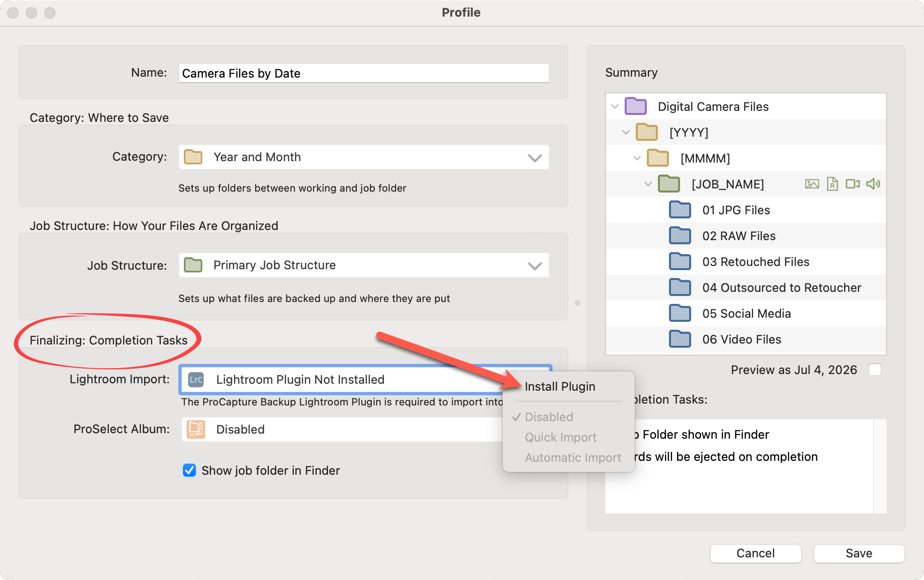Click the RAW file icon on JOB_NAME row
924x580 pixels.
pos(832,184)
